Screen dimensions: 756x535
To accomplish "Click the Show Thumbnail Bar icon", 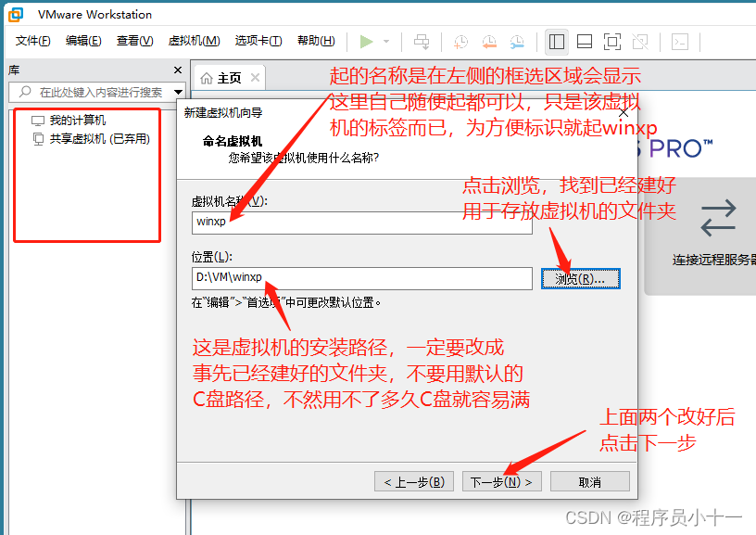I will coord(585,42).
